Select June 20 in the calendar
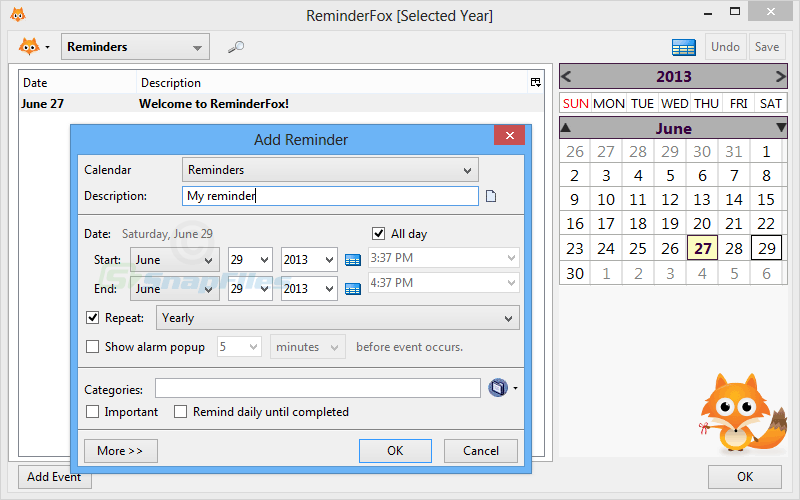Viewport: 800px width, 500px height. point(702,223)
